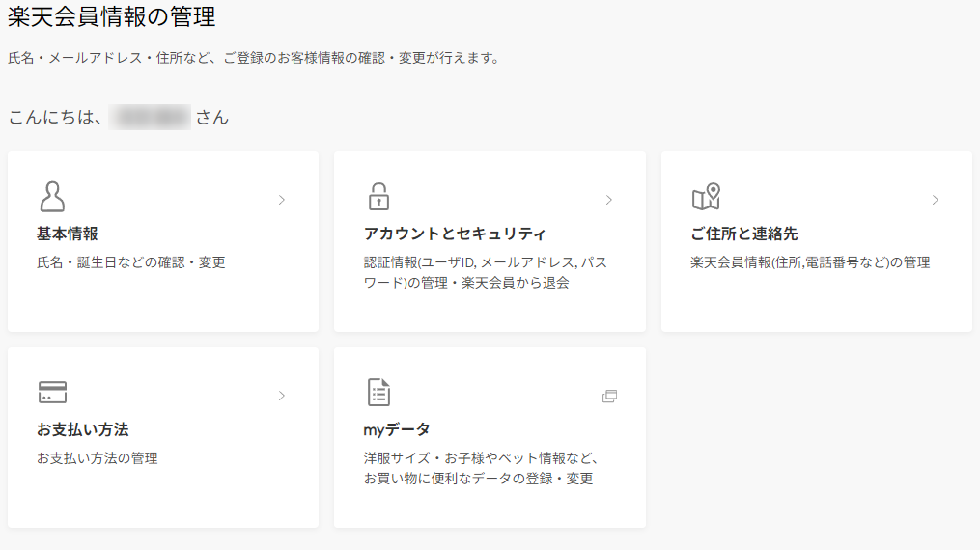Screen dimensions: 980x550
Task: Click the credit card icon for payments
Action: [x=52, y=392]
